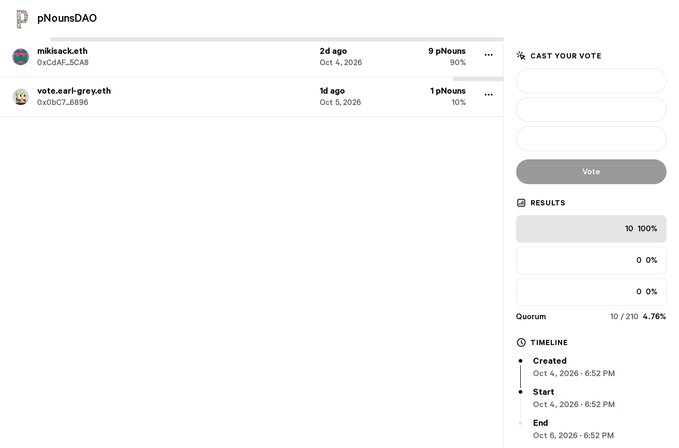Open more options for vote.earl-grey.eth vote
679x448 pixels.
point(488,95)
